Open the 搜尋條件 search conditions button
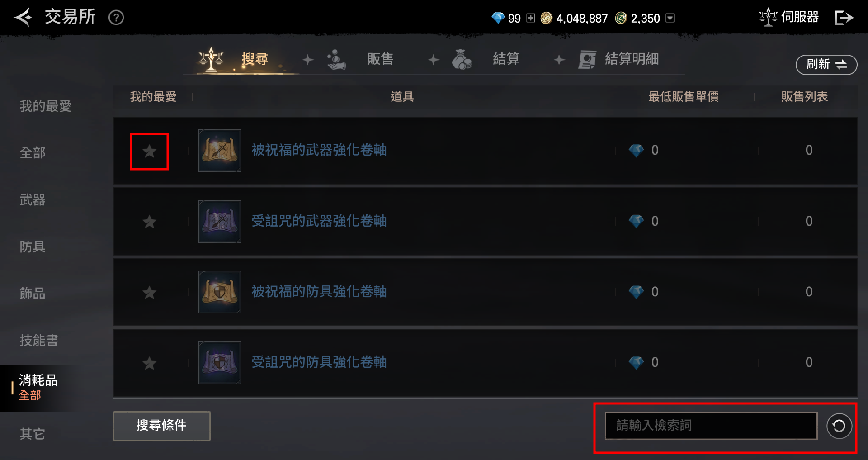868x460 pixels. click(162, 426)
